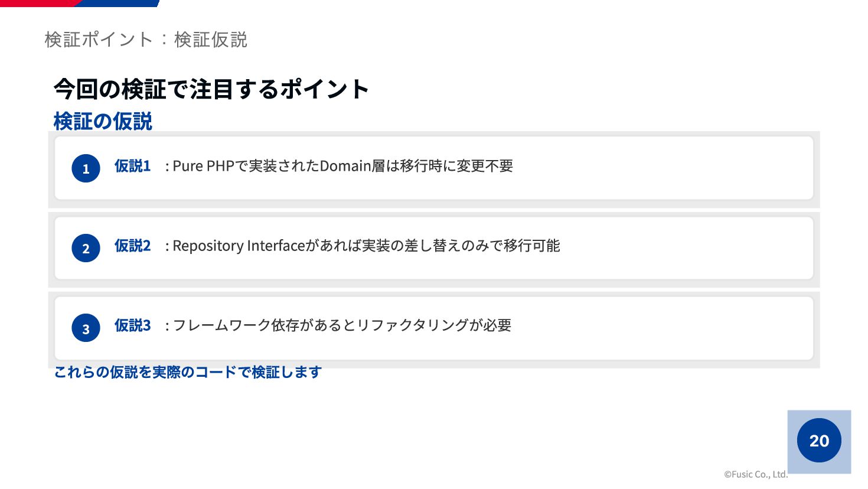The width and height of the screenshot is (868, 489).
Task: Select the 仮説1 label
Action: coord(133,166)
